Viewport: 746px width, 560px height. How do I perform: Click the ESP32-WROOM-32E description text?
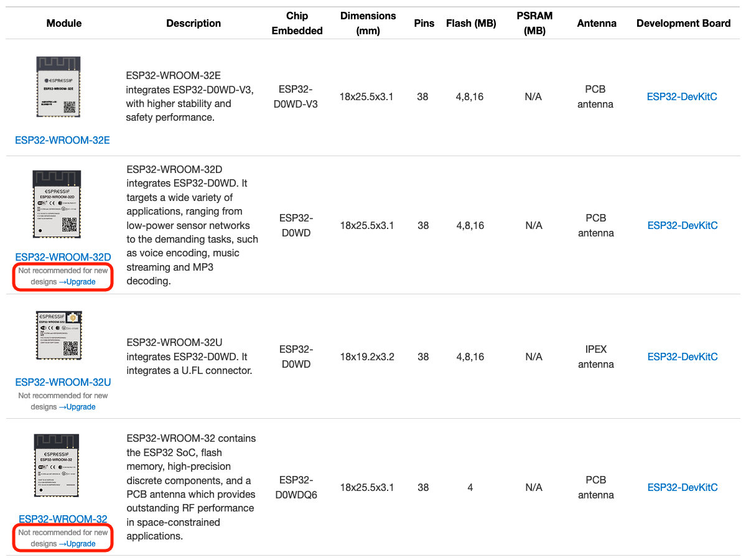coord(190,96)
